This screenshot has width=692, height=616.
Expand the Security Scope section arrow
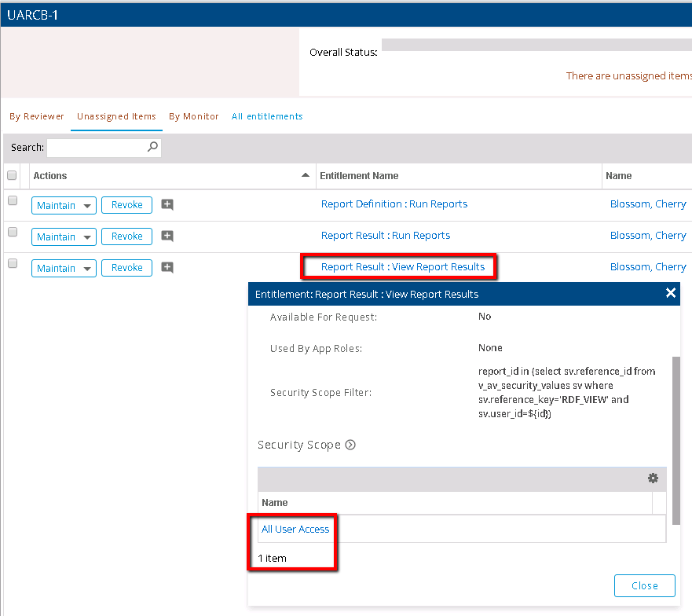pos(350,445)
